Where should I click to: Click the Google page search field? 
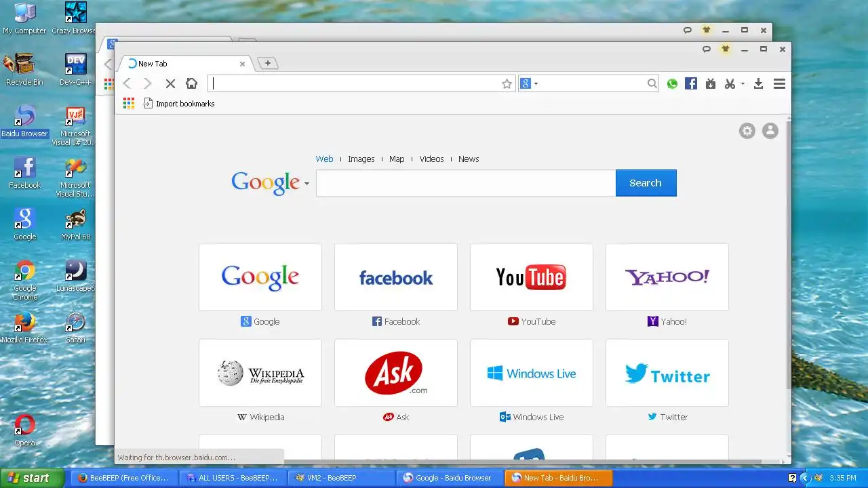click(465, 183)
